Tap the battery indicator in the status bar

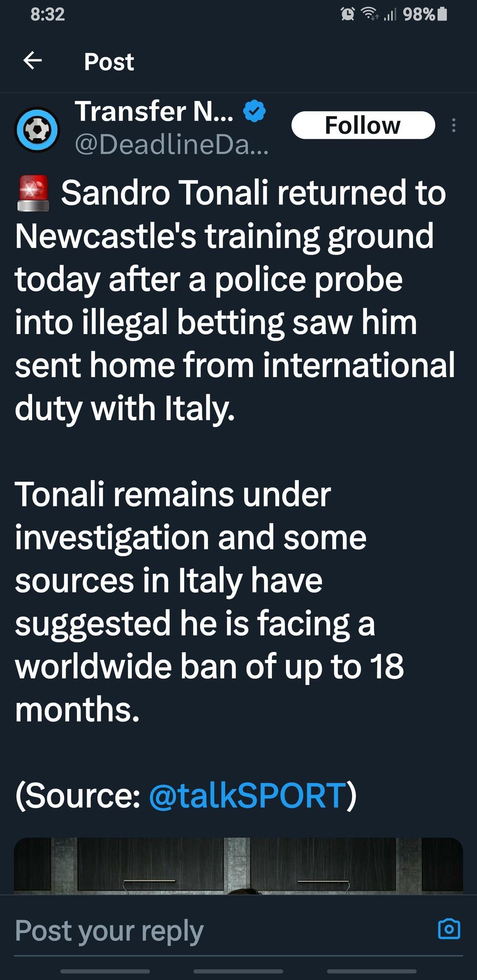(443, 14)
